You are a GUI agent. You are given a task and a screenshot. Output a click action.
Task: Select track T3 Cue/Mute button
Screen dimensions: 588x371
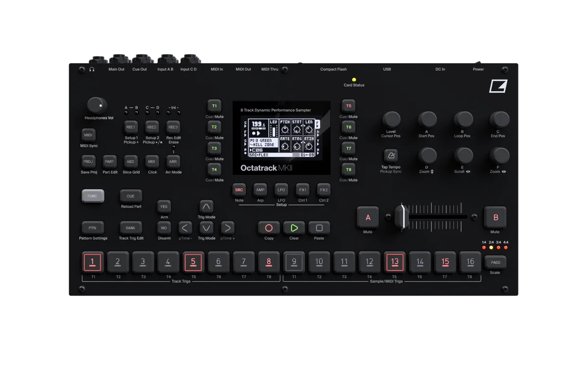coord(214,148)
